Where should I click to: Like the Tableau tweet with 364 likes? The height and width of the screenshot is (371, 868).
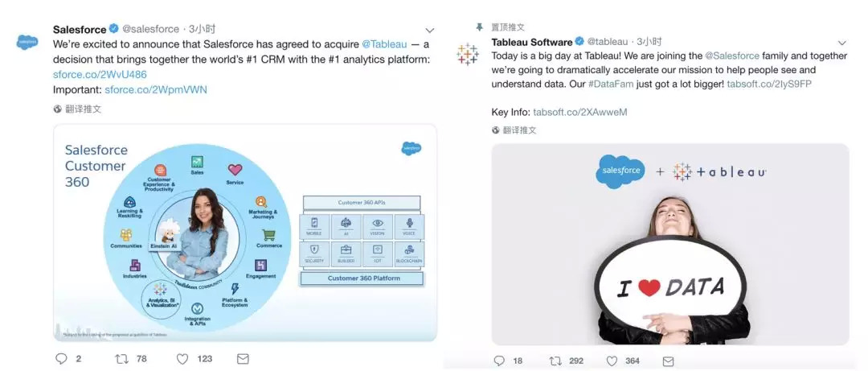(612, 361)
